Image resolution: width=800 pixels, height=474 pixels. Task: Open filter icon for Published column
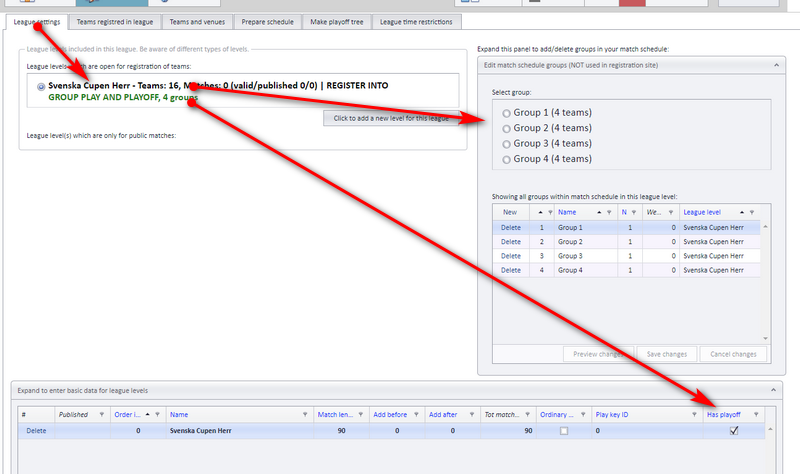click(x=102, y=414)
